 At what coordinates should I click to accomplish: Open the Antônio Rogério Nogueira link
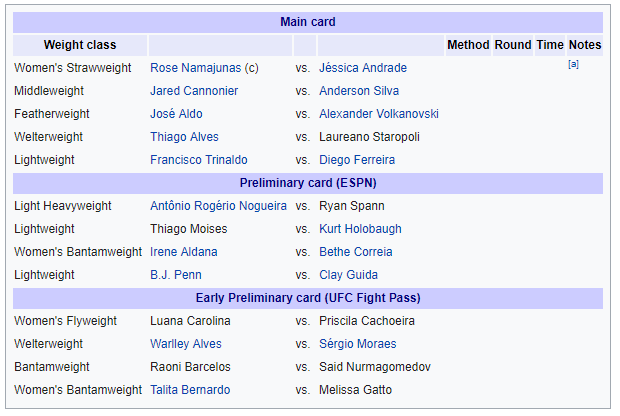(218, 206)
